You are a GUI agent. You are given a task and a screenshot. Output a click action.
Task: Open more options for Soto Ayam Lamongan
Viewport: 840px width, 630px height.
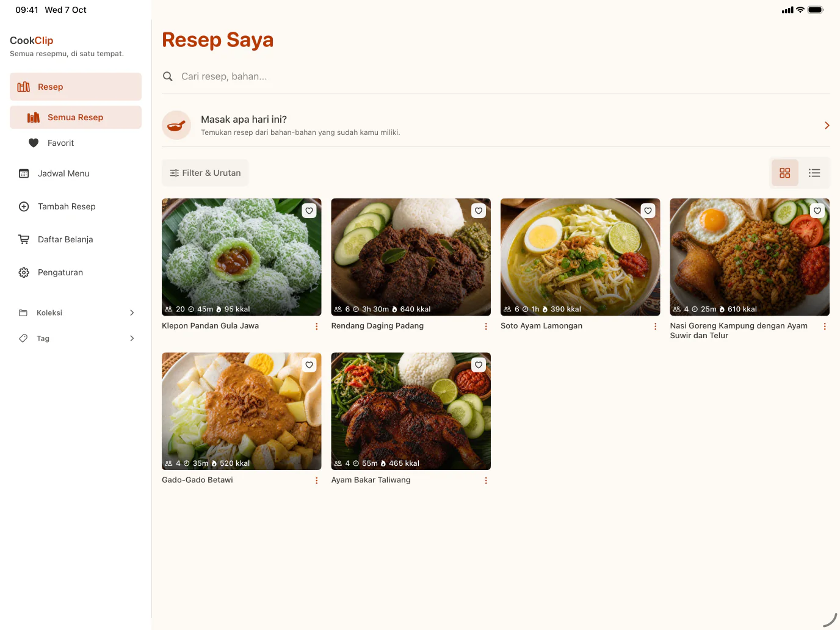point(655,327)
